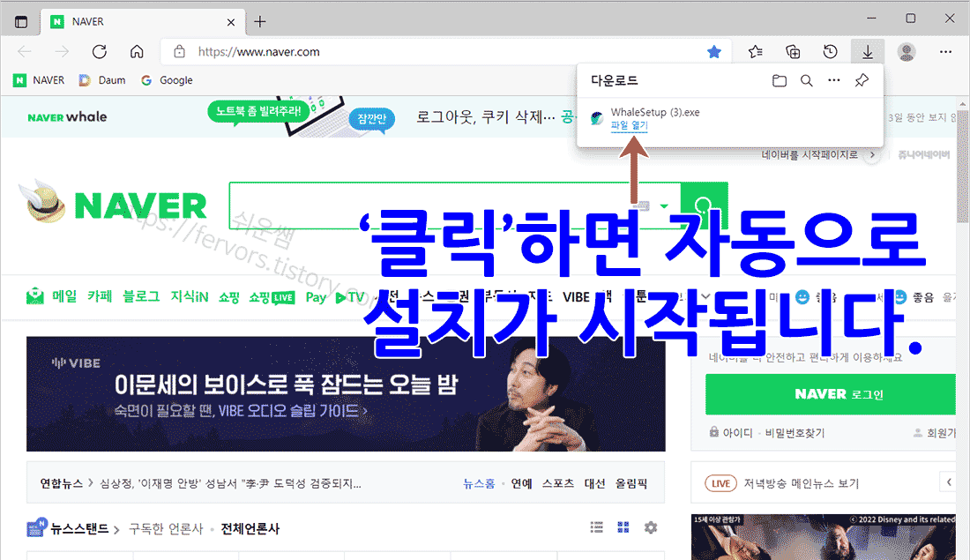The image size is (970, 560).
Task: Click the Disney video thumbnail
Action: click(x=824, y=537)
